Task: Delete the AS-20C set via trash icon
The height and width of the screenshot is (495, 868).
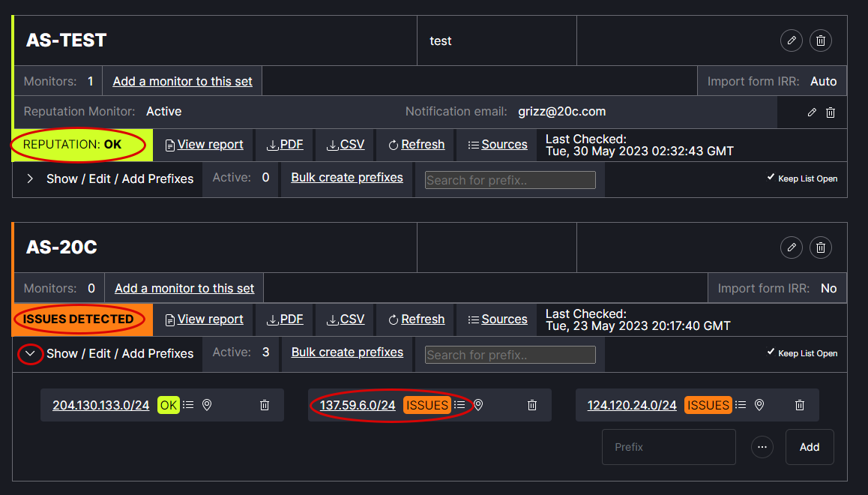Action: [821, 247]
